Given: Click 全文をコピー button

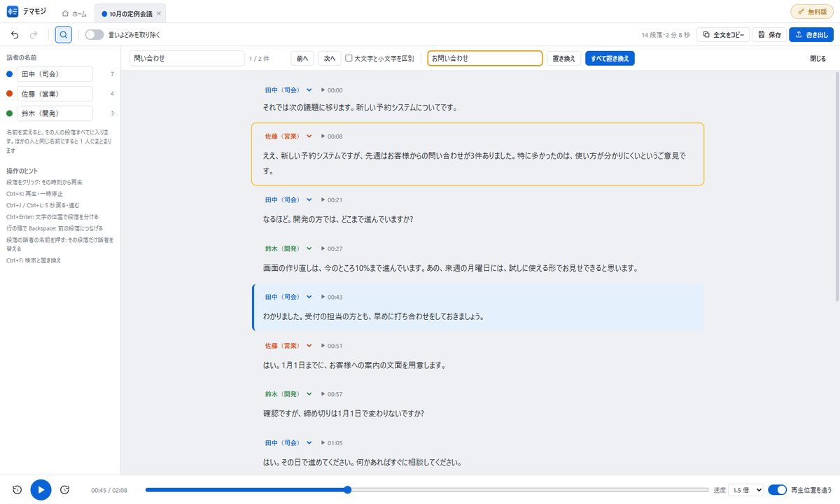Looking at the screenshot, I should [724, 34].
